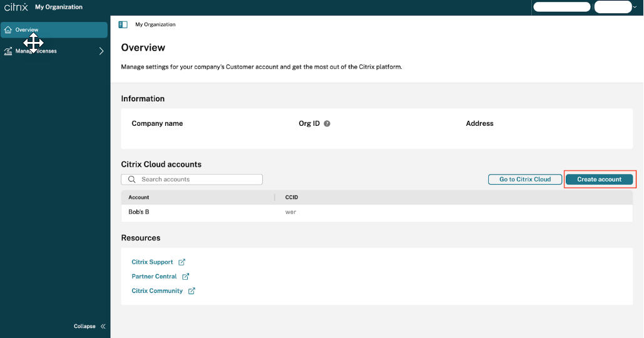Viewport: 644px width, 338px height.
Task: Click external link icon beside Citrix Community
Action: point(192,291)
